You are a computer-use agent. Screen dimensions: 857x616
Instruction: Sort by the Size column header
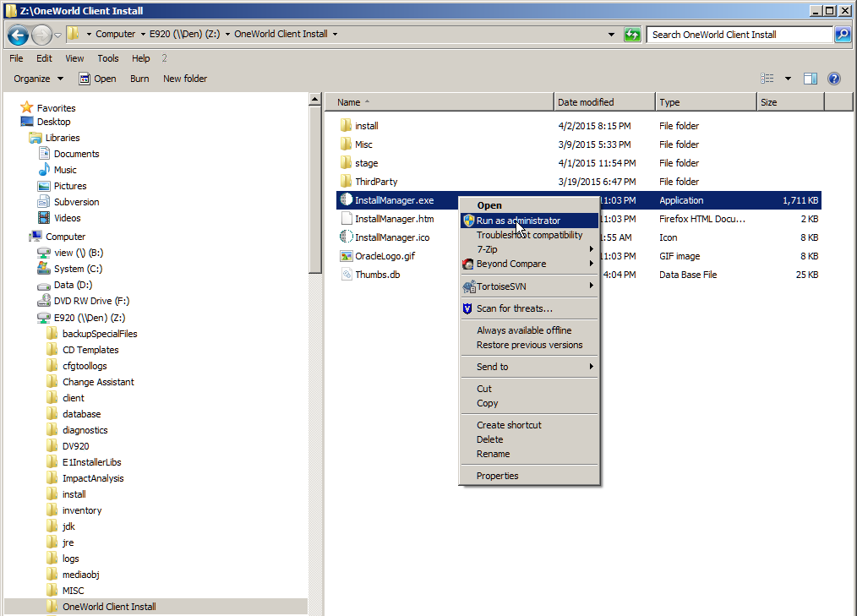click(x=790, y=102)
